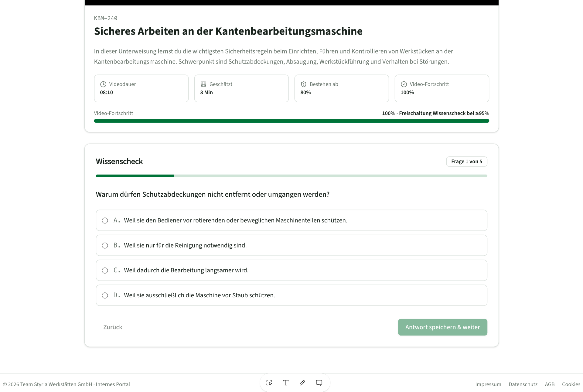Open the Impressum footer link
The width and height of the screenshot is (583, 392).
click(488, 384)
